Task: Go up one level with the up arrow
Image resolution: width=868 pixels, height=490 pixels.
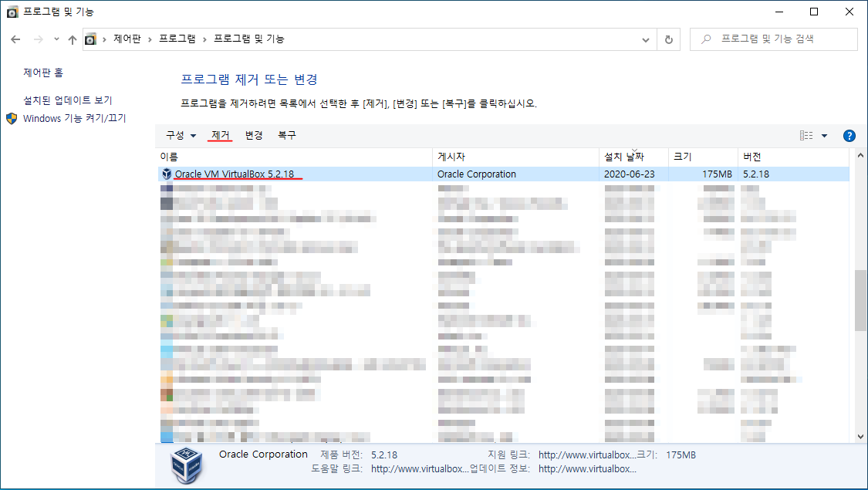Action: tap(73, 39)
